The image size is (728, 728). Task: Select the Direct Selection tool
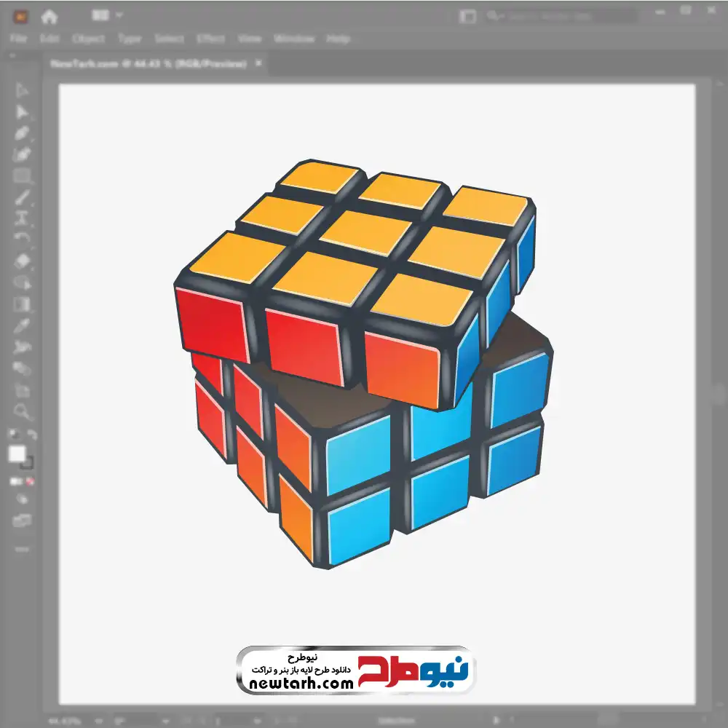coord(21,112)
